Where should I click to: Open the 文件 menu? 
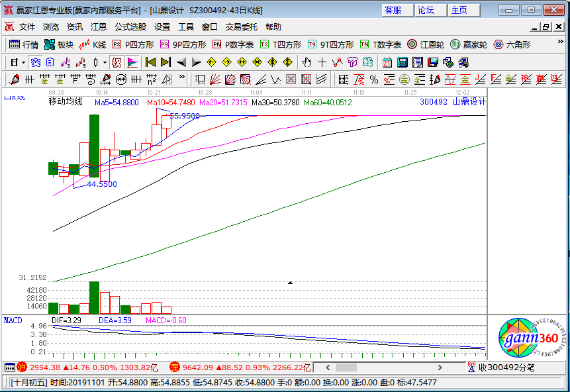click(27, 27)
